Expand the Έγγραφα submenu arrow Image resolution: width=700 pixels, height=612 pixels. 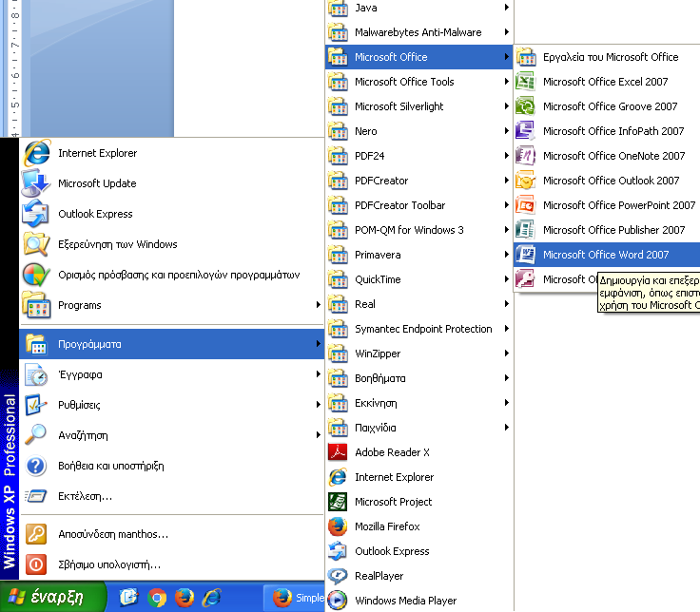[x=319, y=373]
